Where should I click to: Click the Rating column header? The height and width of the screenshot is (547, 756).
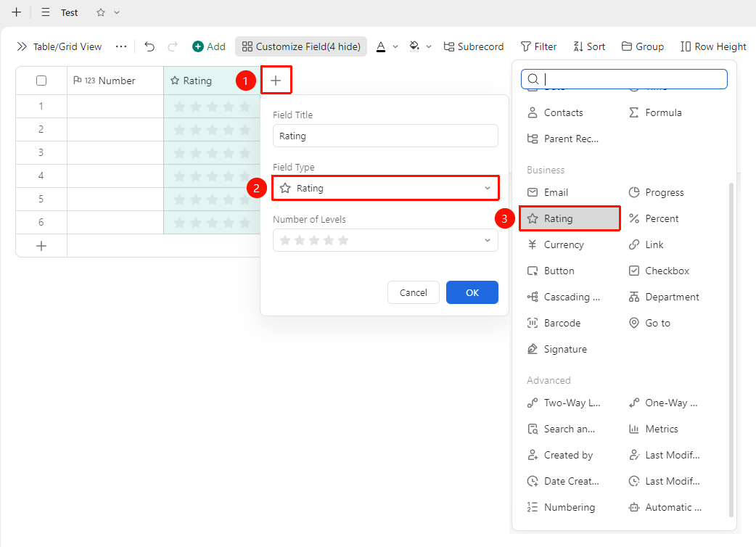(x=212, y=81)
